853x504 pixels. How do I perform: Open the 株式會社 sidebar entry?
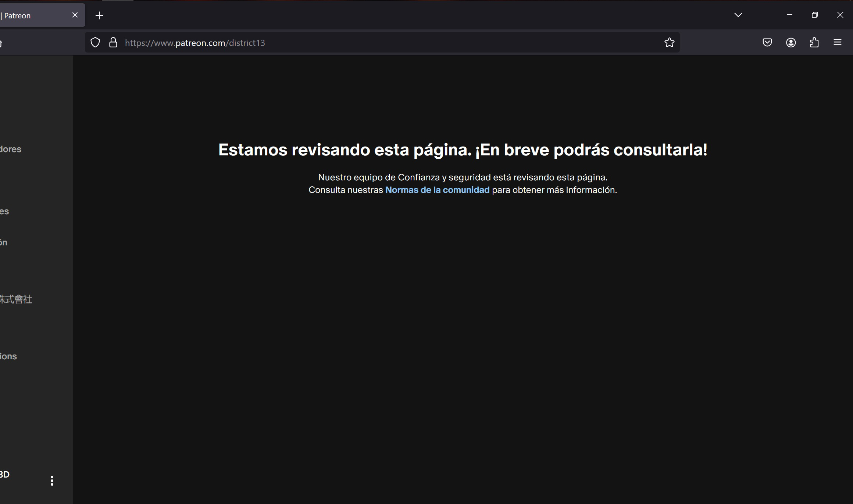(16, 299)
